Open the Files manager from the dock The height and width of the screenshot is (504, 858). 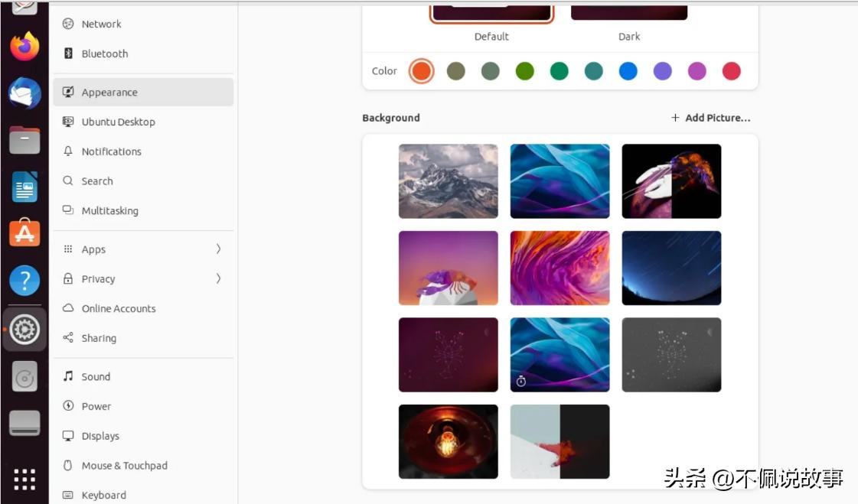pos(24,141)
